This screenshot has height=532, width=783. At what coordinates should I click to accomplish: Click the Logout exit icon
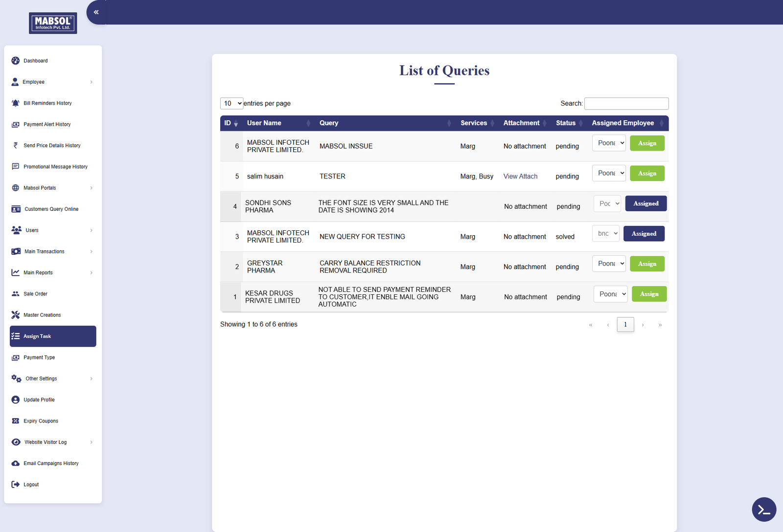(x=16, y=485)
